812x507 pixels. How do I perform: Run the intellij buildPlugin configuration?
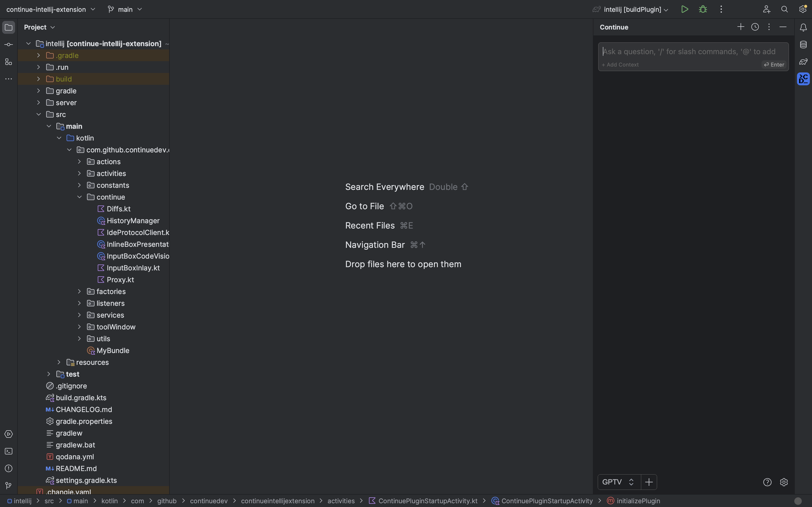click(684, 9)
